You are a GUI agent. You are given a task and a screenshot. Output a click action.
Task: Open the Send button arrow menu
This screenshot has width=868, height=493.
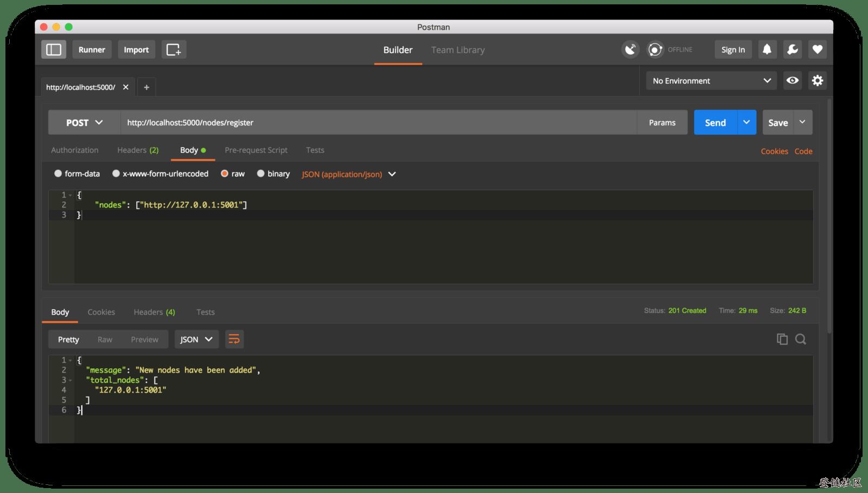tap(746, 123)
